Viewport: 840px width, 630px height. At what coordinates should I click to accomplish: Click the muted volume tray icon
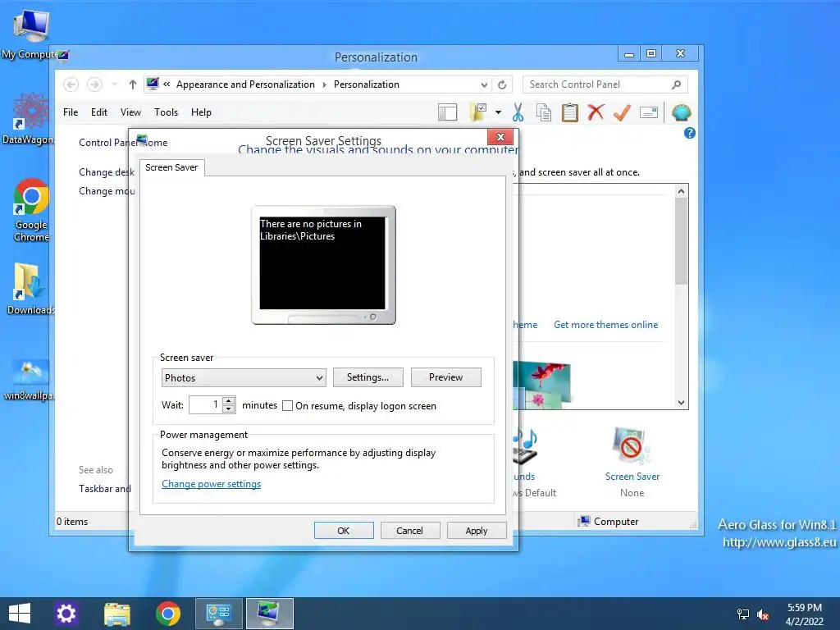763,614
